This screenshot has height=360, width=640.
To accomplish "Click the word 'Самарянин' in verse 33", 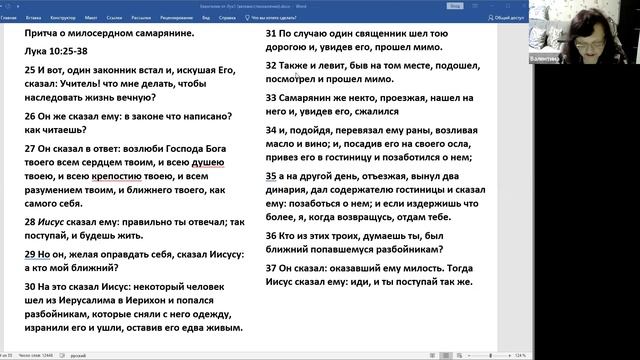I will (x=305, y=98).
